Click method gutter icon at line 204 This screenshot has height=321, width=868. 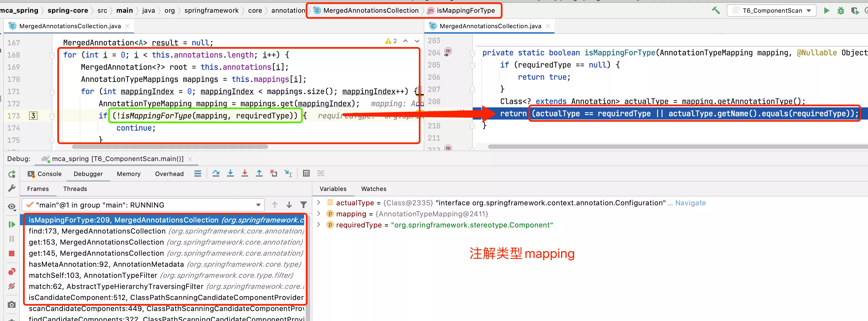point(448,51)
